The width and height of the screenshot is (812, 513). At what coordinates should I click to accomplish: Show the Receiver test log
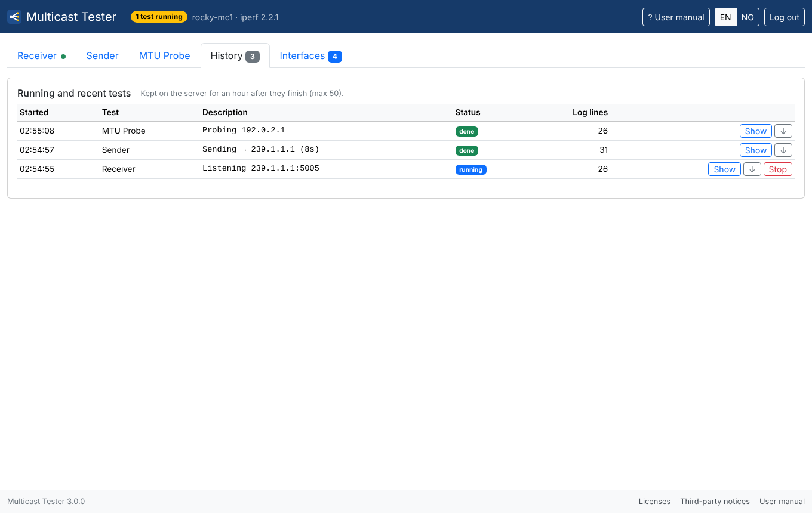[x=725, y=169]
